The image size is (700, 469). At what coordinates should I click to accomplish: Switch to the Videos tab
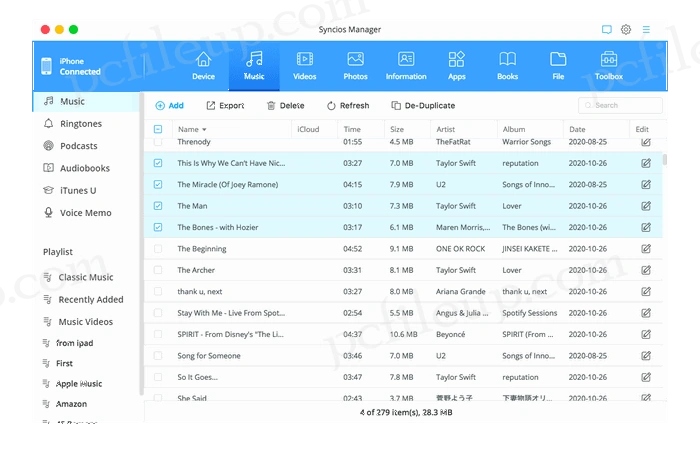(x=304, y=64)
